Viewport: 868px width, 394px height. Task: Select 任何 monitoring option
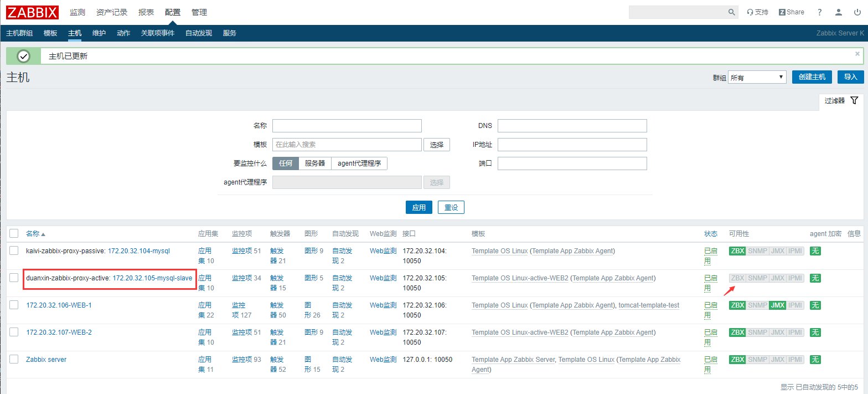click(x=286, y=163)
